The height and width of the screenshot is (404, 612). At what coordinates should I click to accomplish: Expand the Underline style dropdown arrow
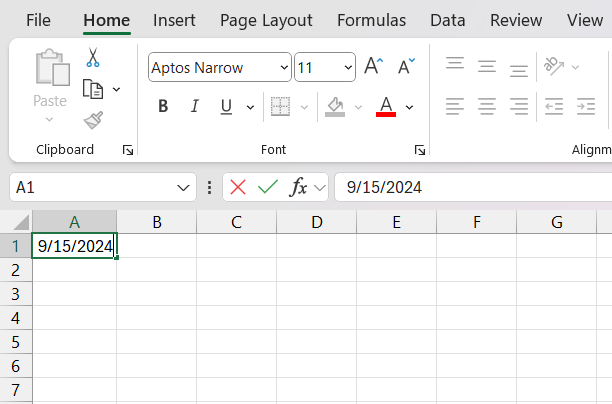pos(250,107)
